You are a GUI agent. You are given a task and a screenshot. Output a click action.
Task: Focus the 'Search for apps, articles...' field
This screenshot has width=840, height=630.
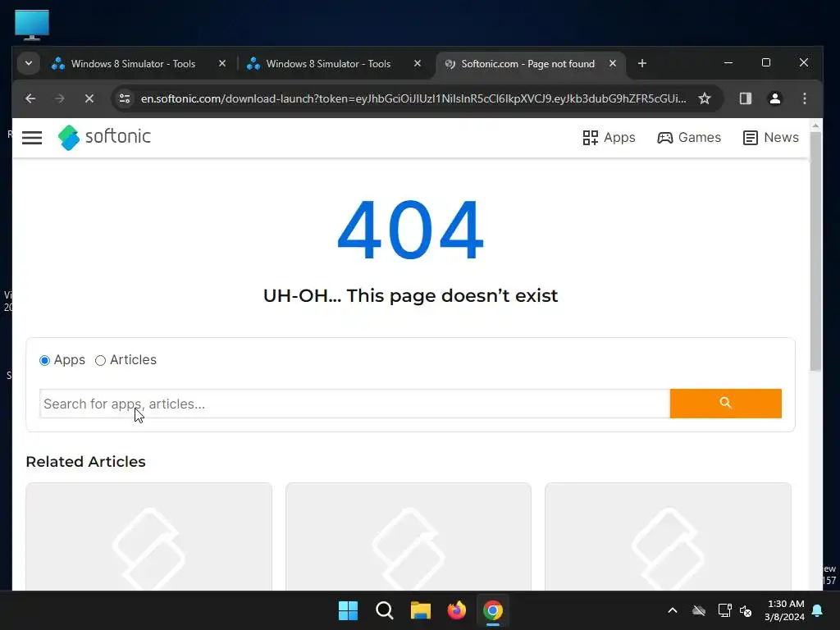(354, 404)
